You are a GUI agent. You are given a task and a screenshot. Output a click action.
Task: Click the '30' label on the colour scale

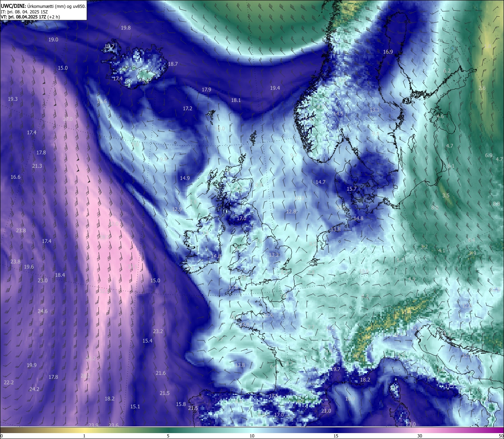420,436
